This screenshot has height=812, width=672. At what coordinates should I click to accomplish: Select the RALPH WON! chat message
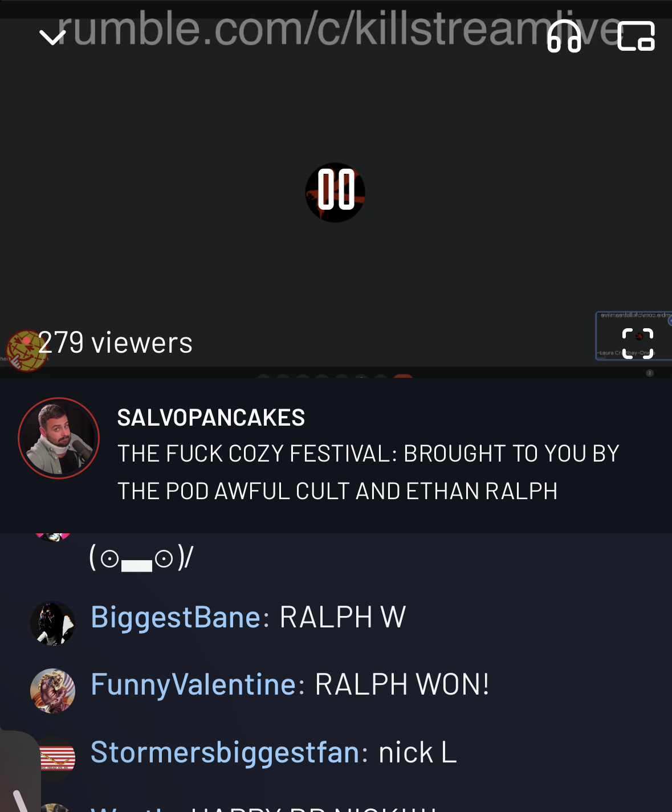pos(402,684)
